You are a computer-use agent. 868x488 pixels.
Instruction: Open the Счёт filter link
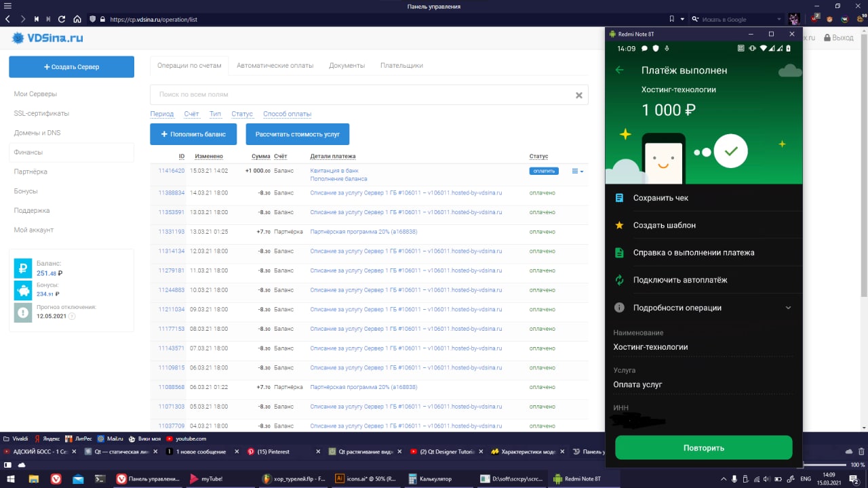pyautogui.click(x=191, y=114)
